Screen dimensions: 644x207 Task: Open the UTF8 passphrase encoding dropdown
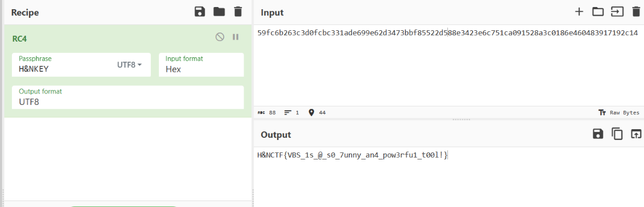(x=129, y=65)
